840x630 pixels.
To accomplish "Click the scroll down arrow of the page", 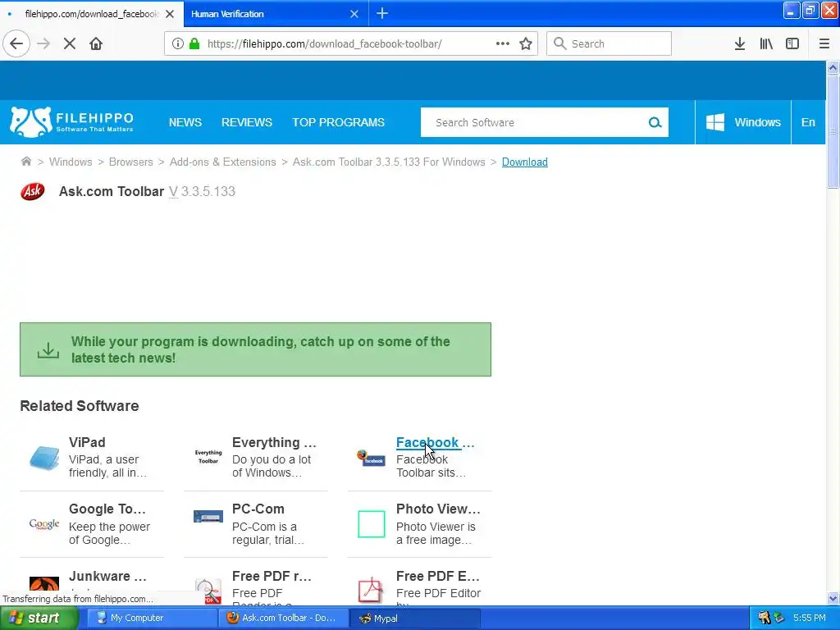I will [833, 598].
